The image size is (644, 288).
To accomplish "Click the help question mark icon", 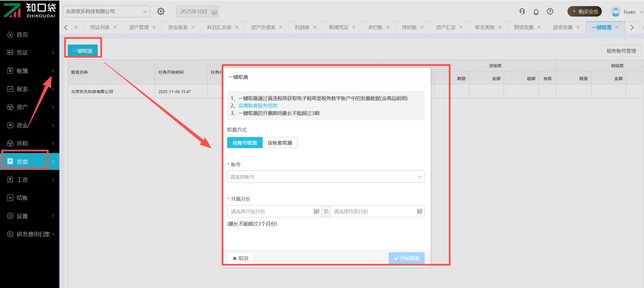I will coord(550,11).
